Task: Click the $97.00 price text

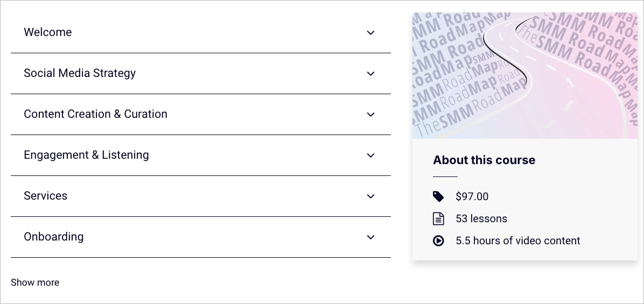Action: pyautogui.click(x=472, y=196)
